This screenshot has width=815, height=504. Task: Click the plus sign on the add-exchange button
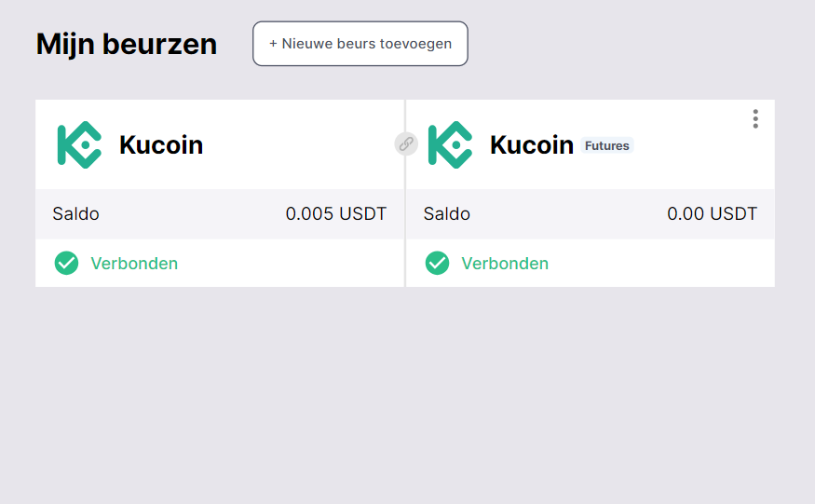click(273, 44)
